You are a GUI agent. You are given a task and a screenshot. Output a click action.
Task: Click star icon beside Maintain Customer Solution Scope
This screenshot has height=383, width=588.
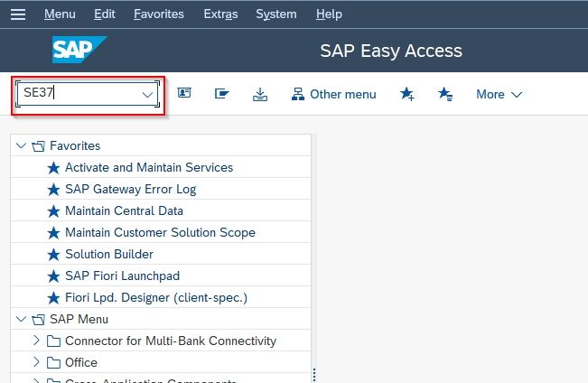pyautogui.click(x=53, y=233)
